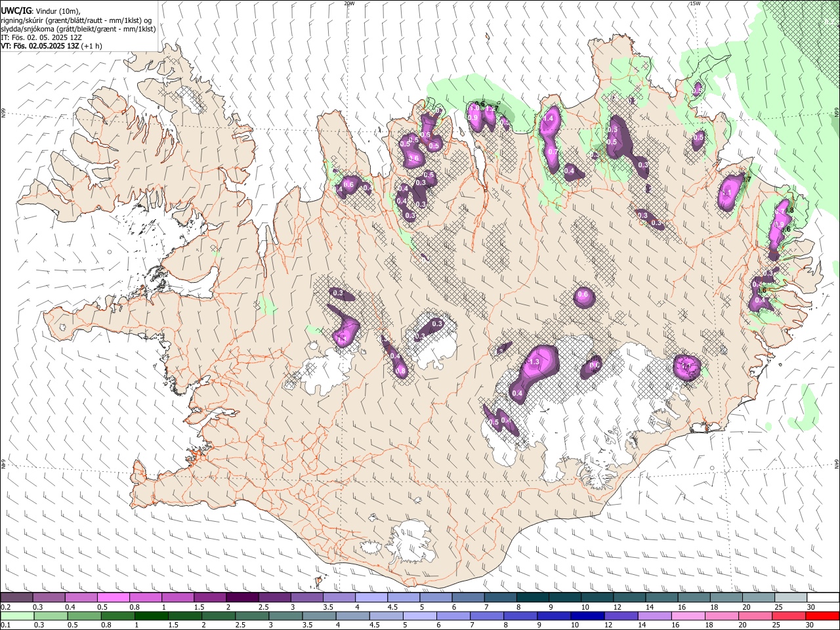Click top legend swatch between 0.2 and 0.3

[16, 597]
